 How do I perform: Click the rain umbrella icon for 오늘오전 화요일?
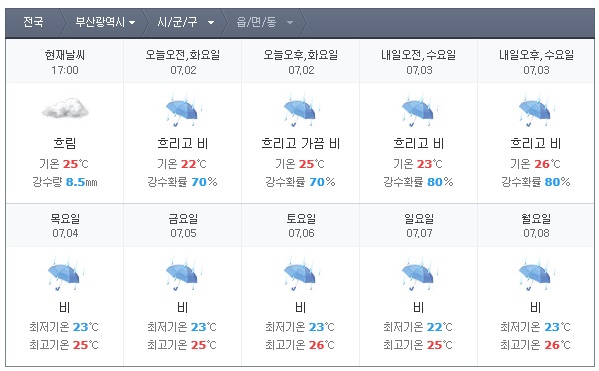[x=183, y=110]
